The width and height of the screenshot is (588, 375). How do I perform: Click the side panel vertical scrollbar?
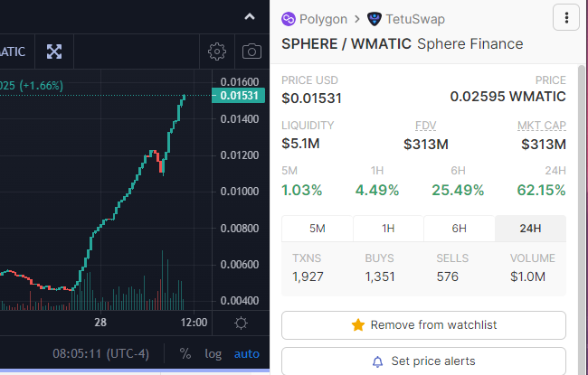(x=582, y=220)
